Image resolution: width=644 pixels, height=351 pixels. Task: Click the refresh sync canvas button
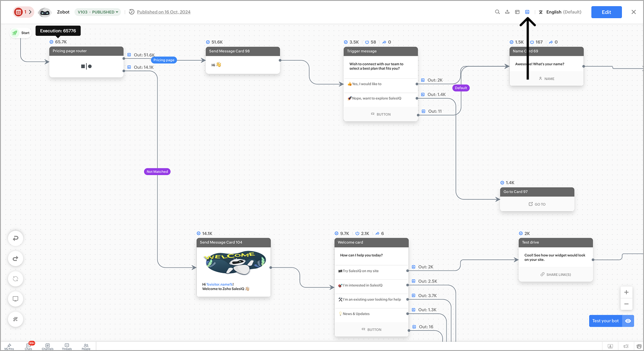15,279
